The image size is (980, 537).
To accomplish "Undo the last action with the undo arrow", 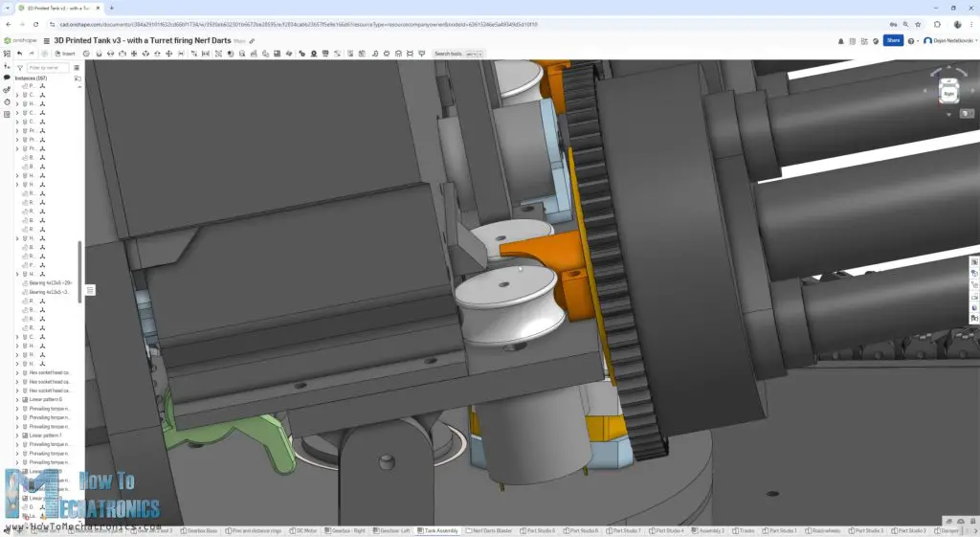I will pos(19,54).
